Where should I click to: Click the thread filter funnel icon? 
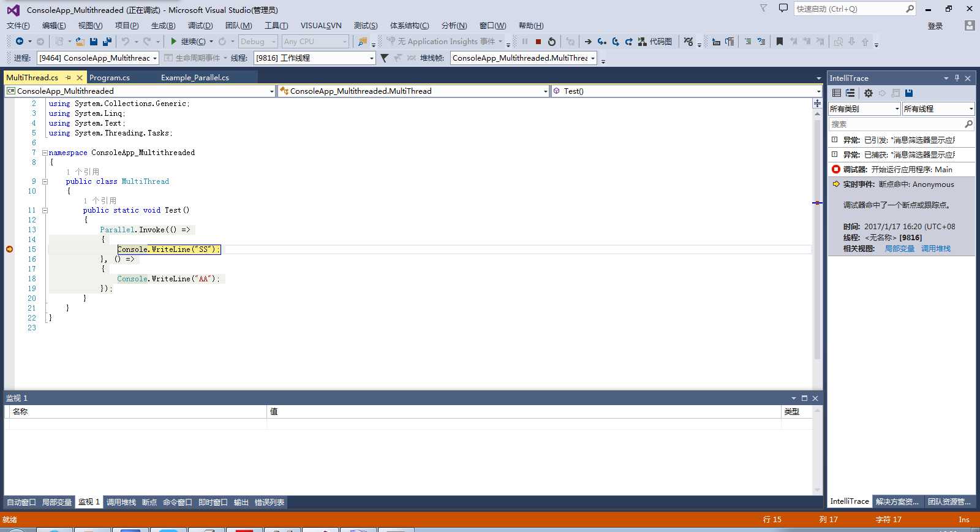[x=384, y=58]
